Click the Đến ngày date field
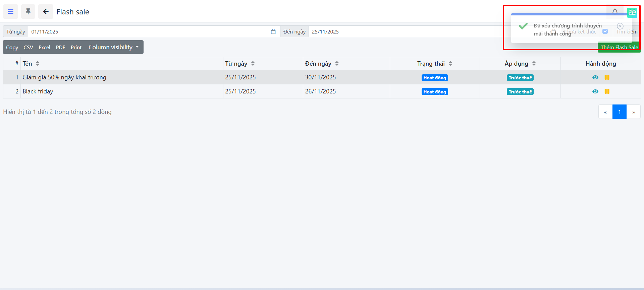The height and width of the screenshot is (290, 644). pyautogui.click(x=402, y=32)
